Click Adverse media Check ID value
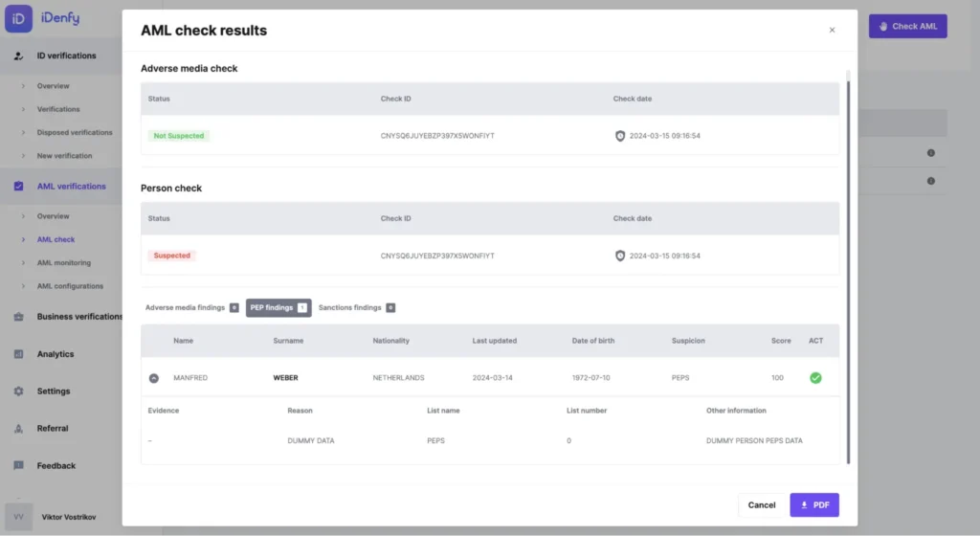 point(437,136)
